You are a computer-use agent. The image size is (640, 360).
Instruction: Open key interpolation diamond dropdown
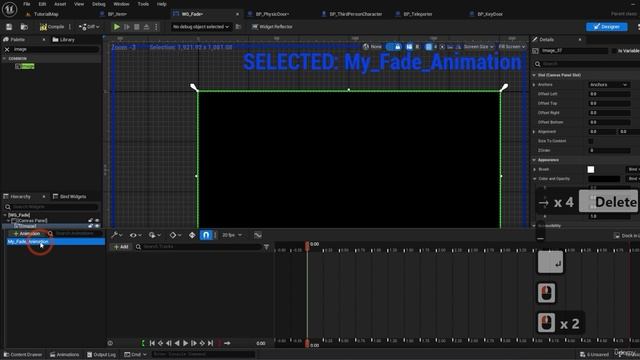pyautogui.click(x=175, y=236)
